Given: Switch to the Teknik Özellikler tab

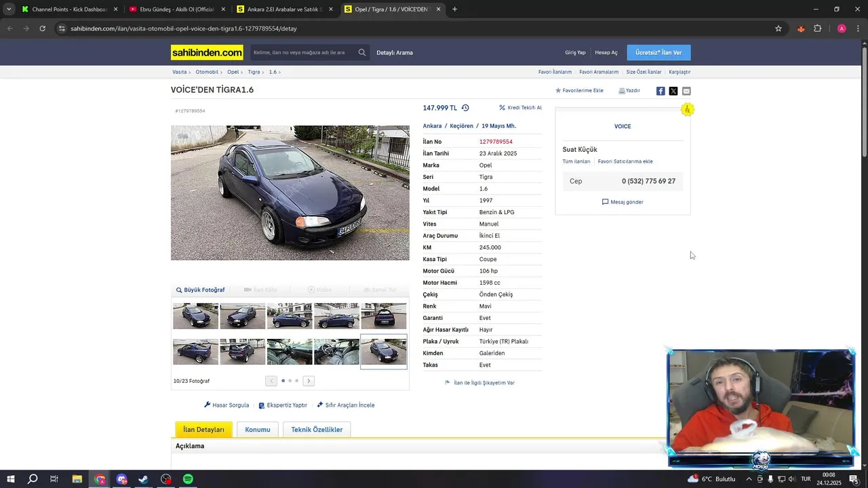Looking at the screenshot, I should [x=317, y=430].
